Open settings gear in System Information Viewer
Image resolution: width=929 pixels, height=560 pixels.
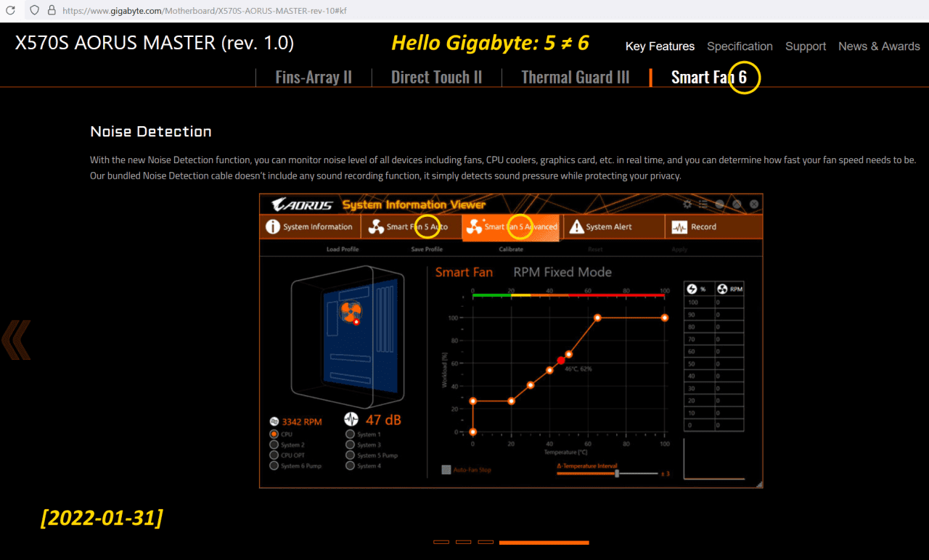tap(687, 205)
